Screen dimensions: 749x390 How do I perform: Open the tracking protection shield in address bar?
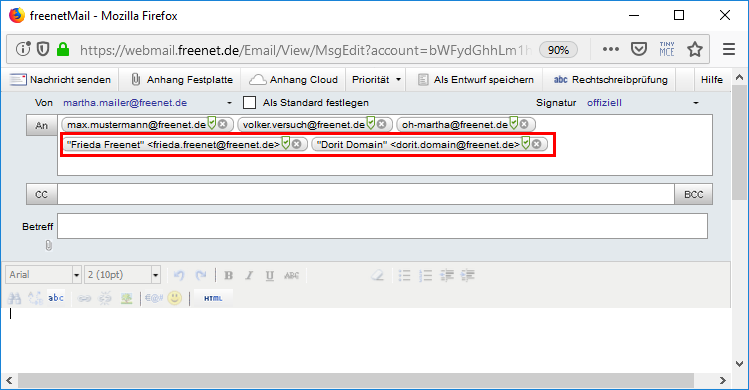(x=43, y=49)
